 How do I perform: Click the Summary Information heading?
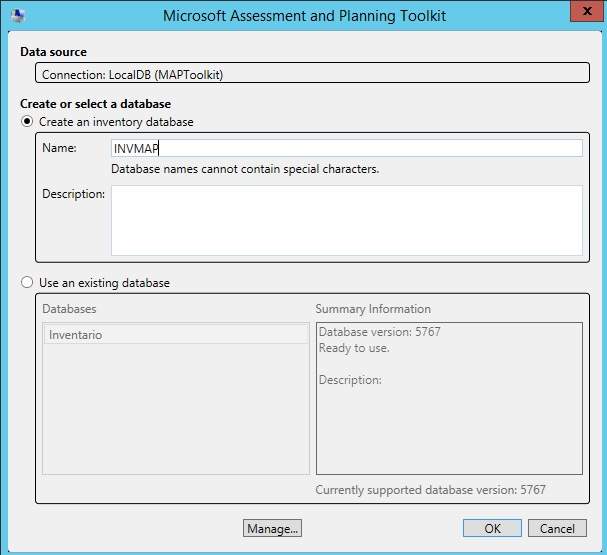[x=373, y=309]
